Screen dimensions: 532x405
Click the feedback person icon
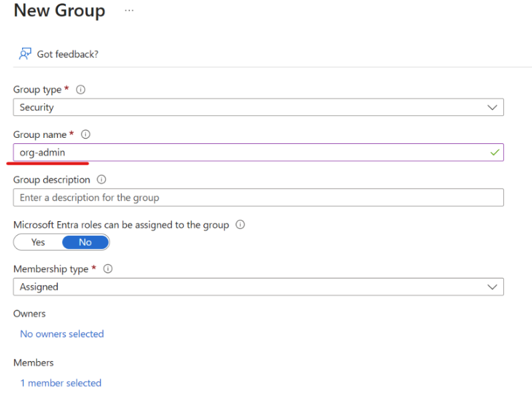tap(25, 54)
